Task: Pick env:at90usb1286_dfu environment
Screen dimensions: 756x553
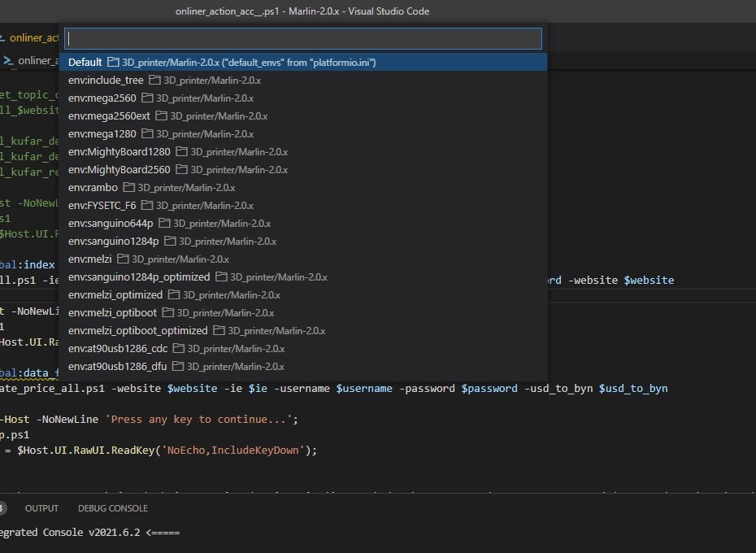Action: coord(303,366)
